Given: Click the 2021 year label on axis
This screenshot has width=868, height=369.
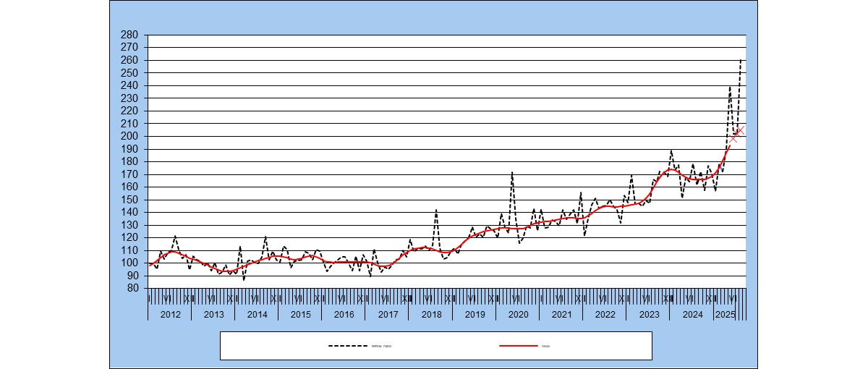Looking at the screenshot, I should [561, 315].
